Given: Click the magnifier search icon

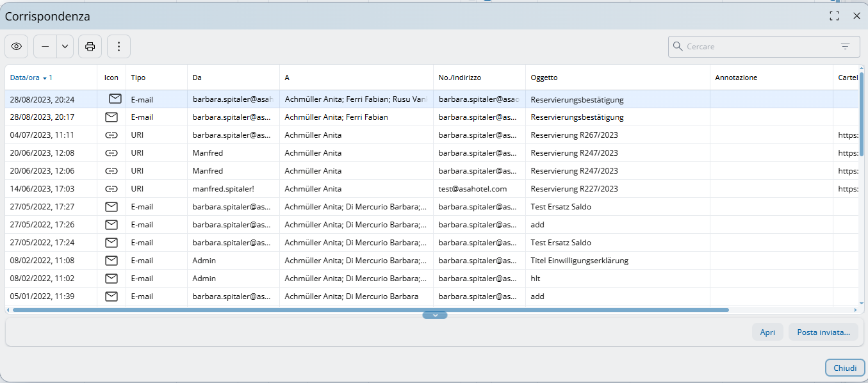Looking at the screenshot, I should 678,47.
